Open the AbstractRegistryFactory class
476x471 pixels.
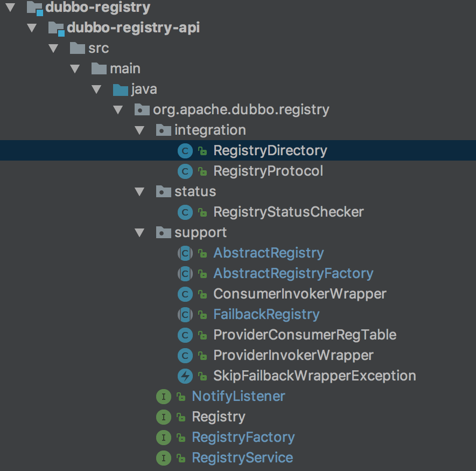tap(293, 273)
